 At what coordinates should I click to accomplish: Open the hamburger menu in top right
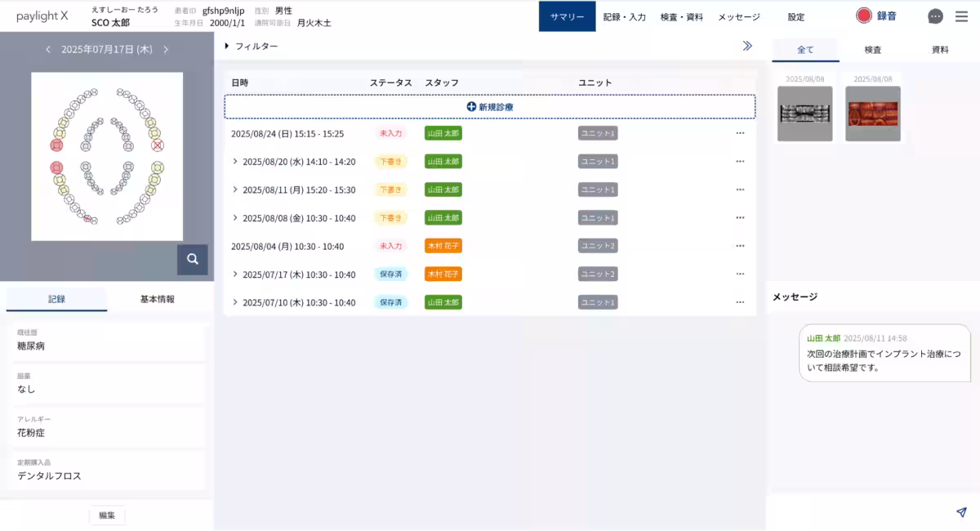coord(961,16)
